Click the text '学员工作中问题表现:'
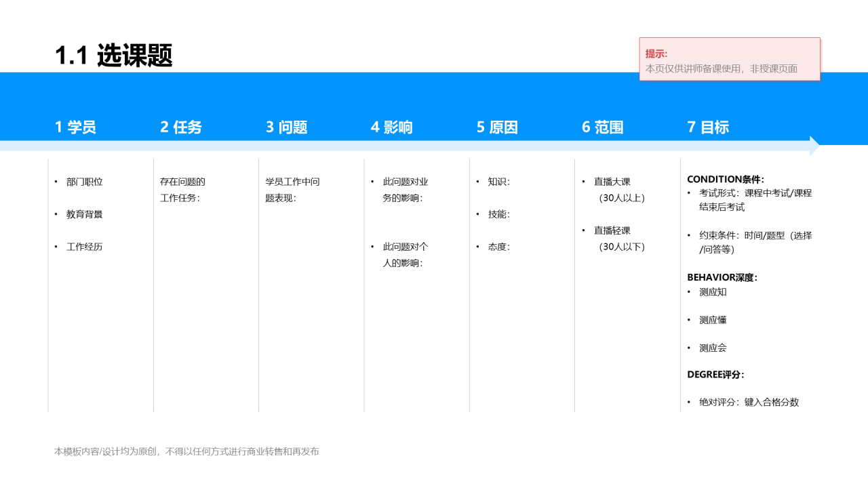The width and height of the screenshot is (868, 488). [x=292, y=190]
